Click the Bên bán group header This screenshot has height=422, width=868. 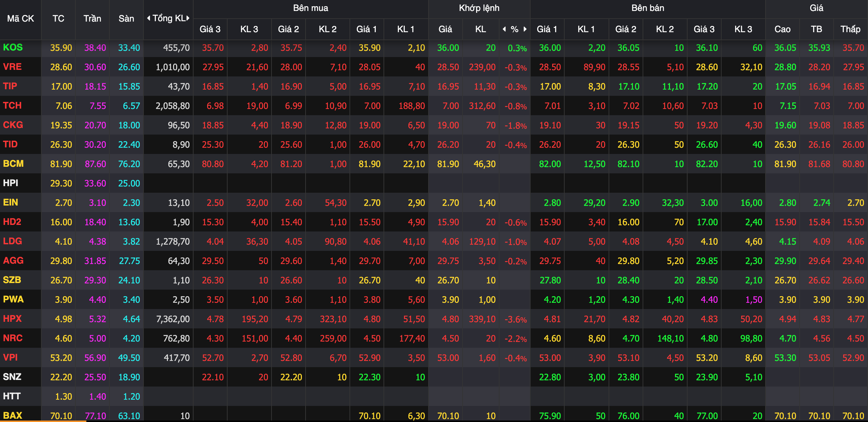pos(648,8)
